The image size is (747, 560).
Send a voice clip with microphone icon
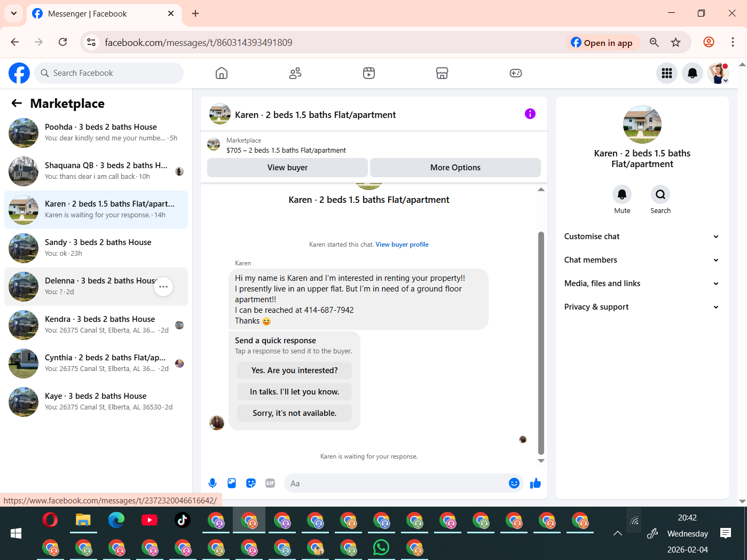213,483
